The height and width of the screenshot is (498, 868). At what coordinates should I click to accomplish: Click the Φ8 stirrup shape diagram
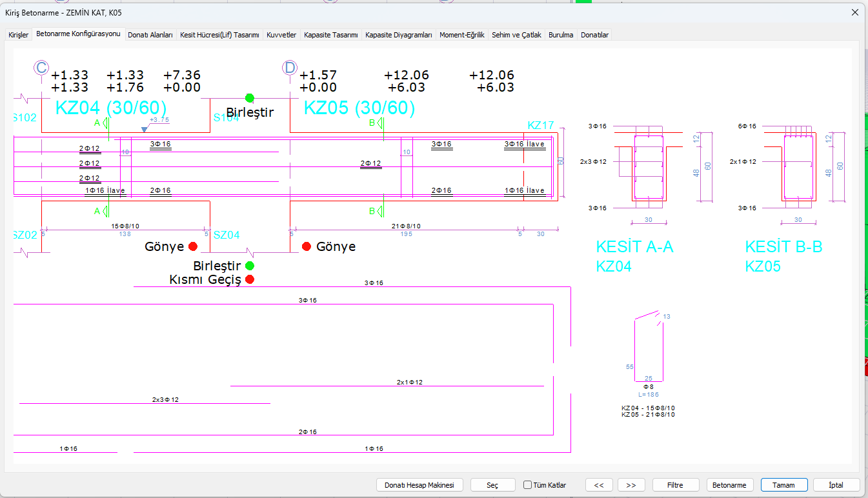(648, 348)
